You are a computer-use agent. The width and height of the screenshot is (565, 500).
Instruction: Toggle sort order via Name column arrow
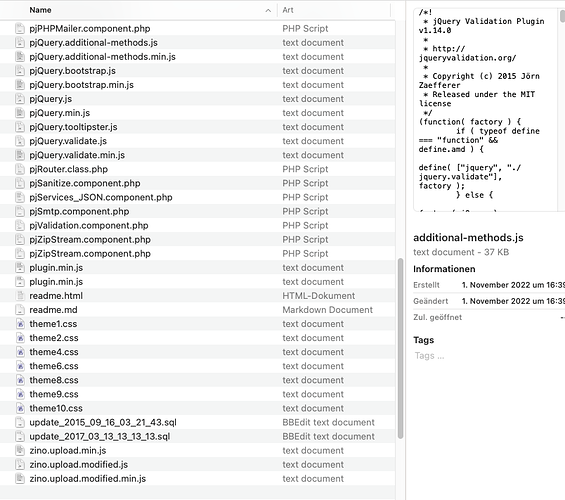point(268,10)
